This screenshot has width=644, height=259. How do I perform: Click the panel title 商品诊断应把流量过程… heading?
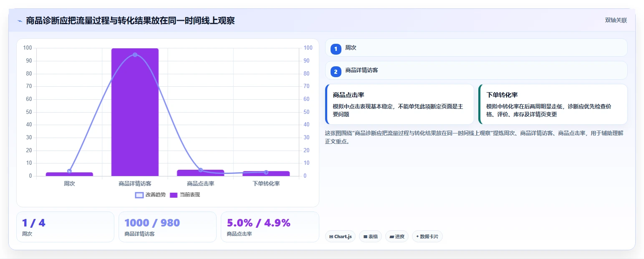click(130, 20)
